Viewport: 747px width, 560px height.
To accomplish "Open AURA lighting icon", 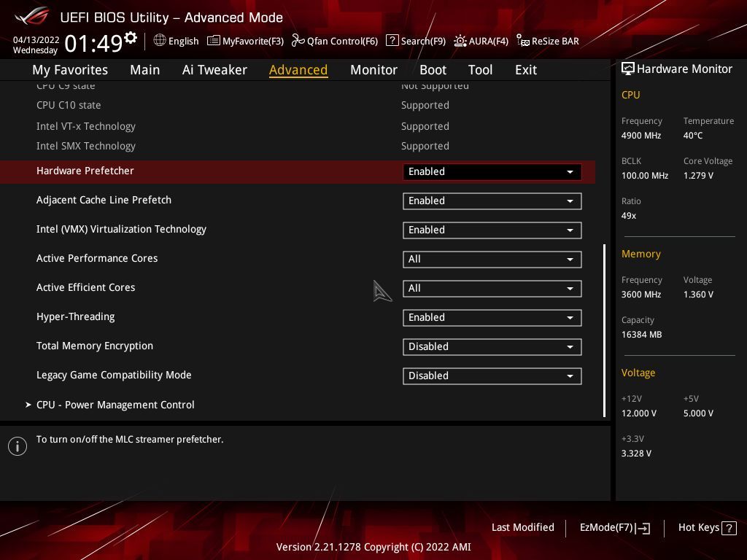I will coord(460,41).
